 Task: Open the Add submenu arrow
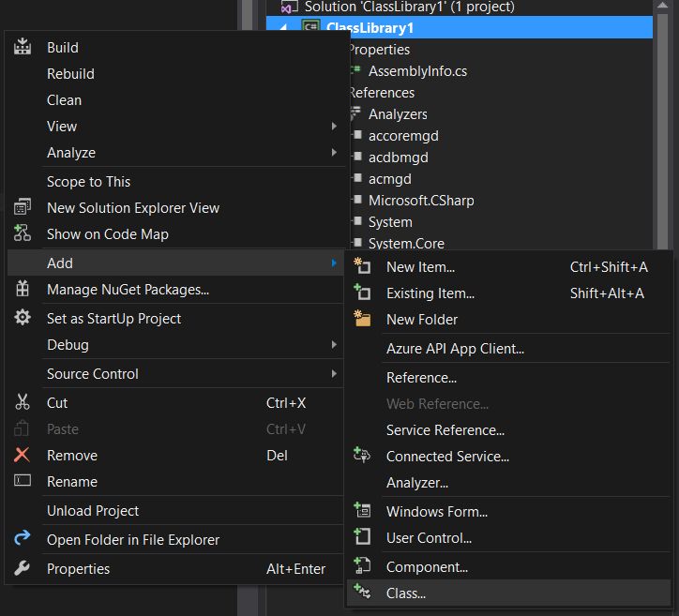[x=334, y=263]
